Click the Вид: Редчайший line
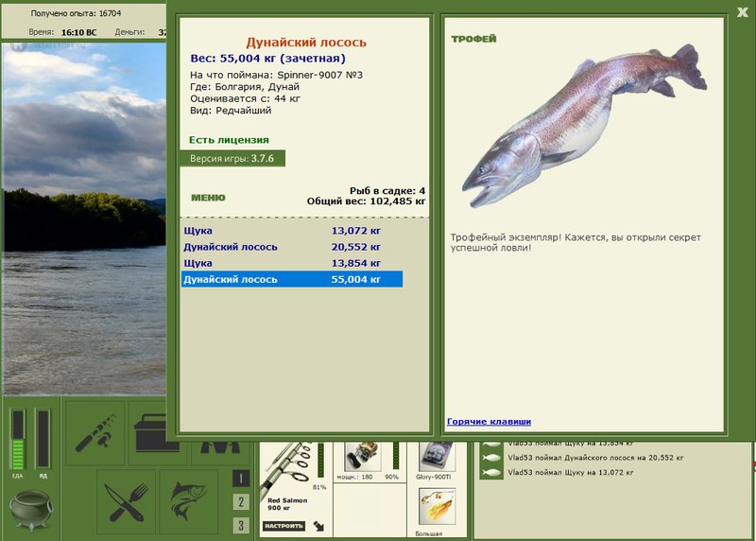The width and height of the screenshot is (756, 541). (231, 110)
